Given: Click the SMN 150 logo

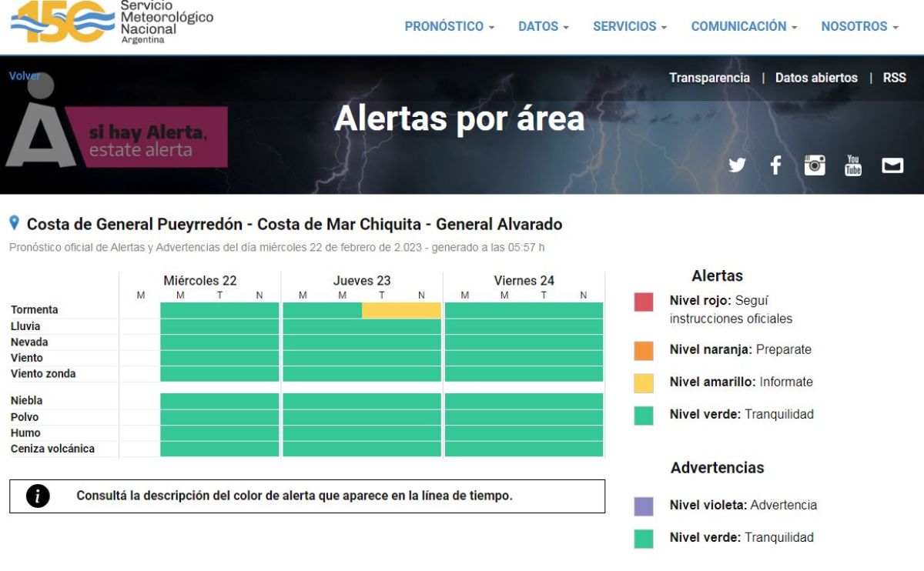Looking at the screenshot, I should pos(62,22).
